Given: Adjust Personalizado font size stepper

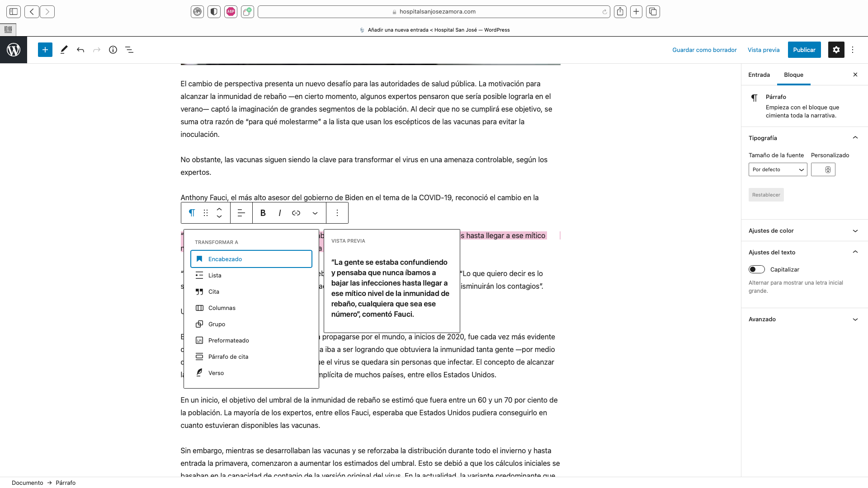Looking at the screenshot, I should point(828,169).
